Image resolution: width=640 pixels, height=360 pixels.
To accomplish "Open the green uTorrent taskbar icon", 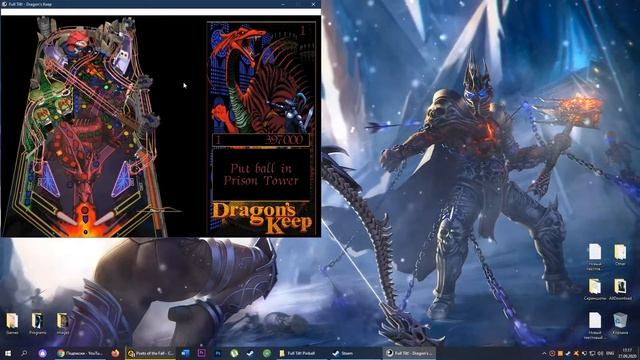I will [x=234, y=353].
